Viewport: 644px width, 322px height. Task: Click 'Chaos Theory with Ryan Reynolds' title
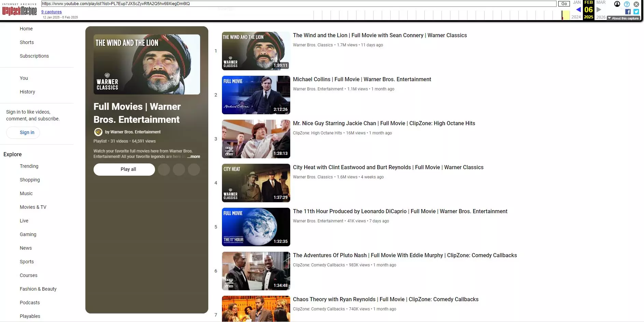(x=386, y=299)
